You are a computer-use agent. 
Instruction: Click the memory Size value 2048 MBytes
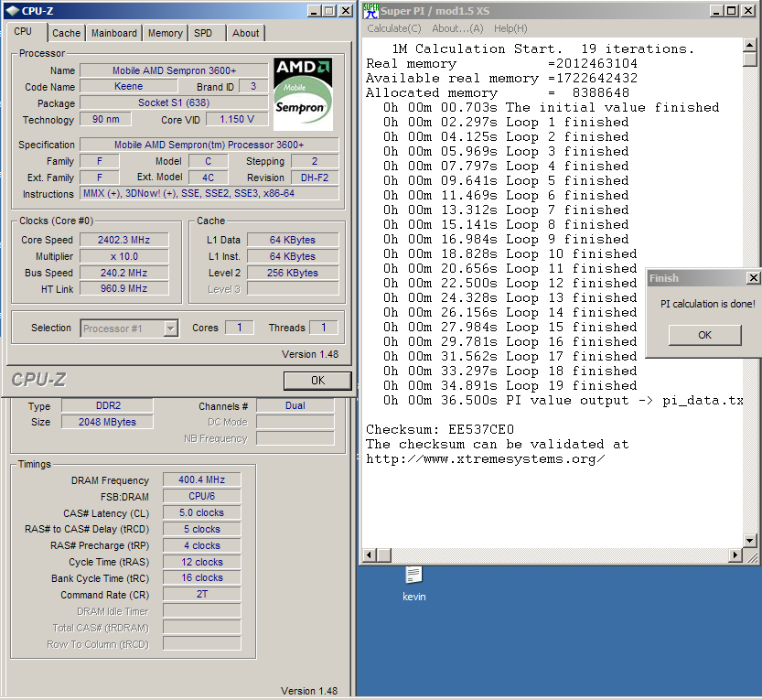pyautogui.click(x=107, y=422)
